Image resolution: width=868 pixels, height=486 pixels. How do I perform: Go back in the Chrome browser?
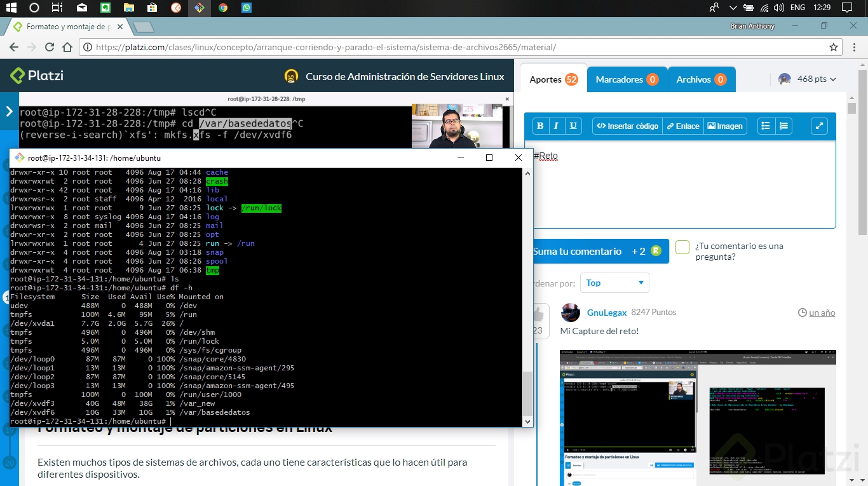(x=14, y=47)
